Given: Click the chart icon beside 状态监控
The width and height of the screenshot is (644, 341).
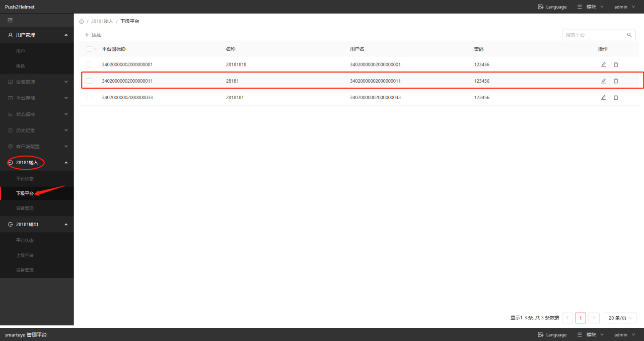Looking at the screenshot, I should pos(10,114).
